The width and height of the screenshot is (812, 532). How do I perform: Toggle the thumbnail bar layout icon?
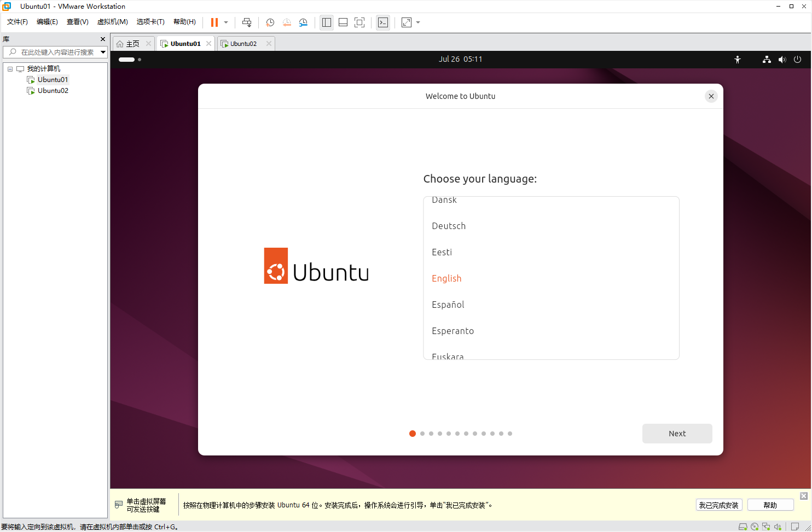click(343, 22)
